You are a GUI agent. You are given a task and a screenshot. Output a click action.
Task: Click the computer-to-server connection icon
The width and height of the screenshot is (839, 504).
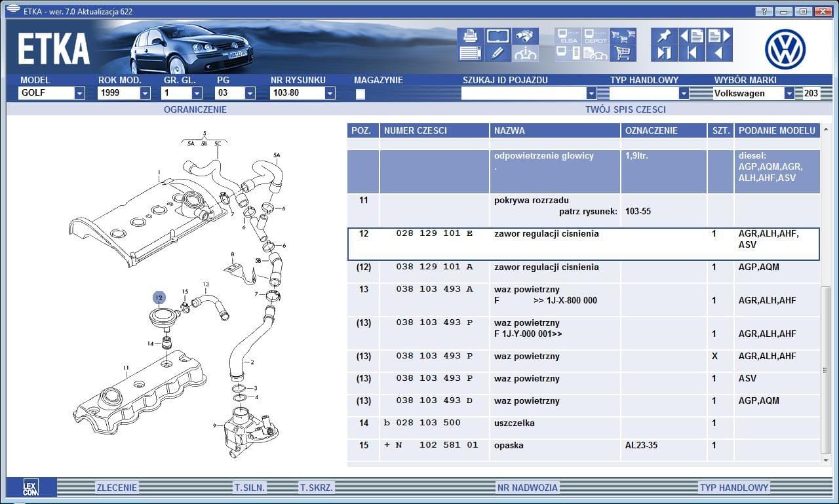click(568, 53)
